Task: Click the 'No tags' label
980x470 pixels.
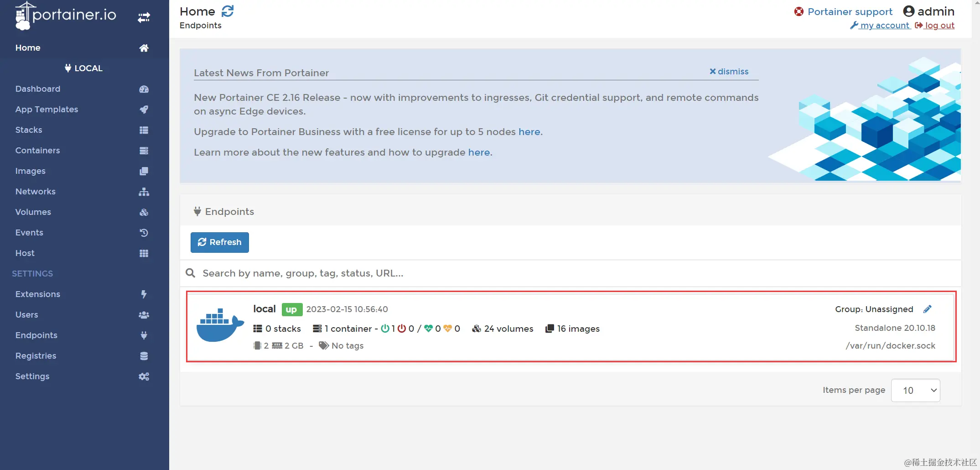Action: (347, 346)
